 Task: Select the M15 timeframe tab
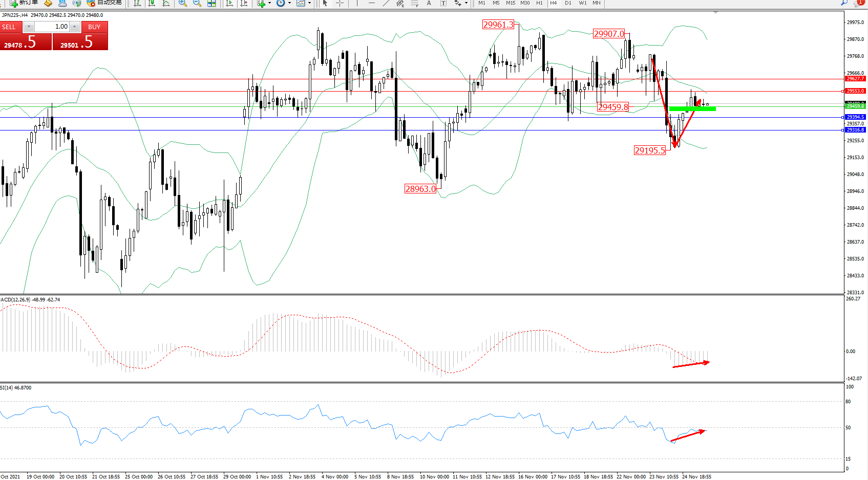pos(511,3)
